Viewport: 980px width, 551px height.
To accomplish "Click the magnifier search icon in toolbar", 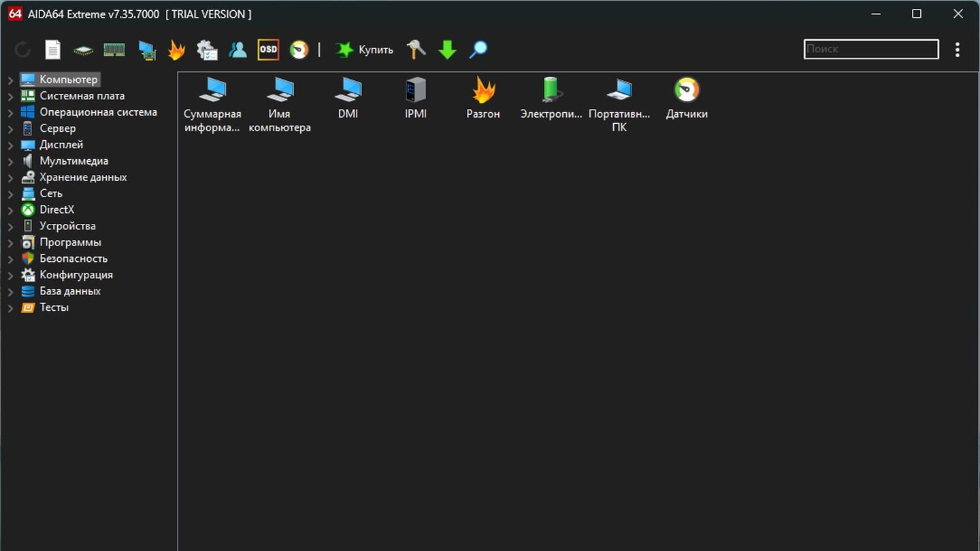I will click(478, 50).
